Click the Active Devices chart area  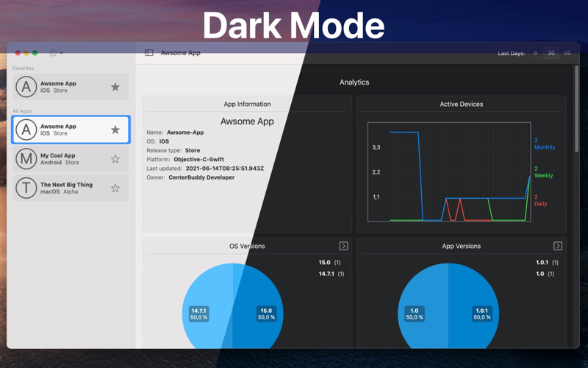point(449,171)
